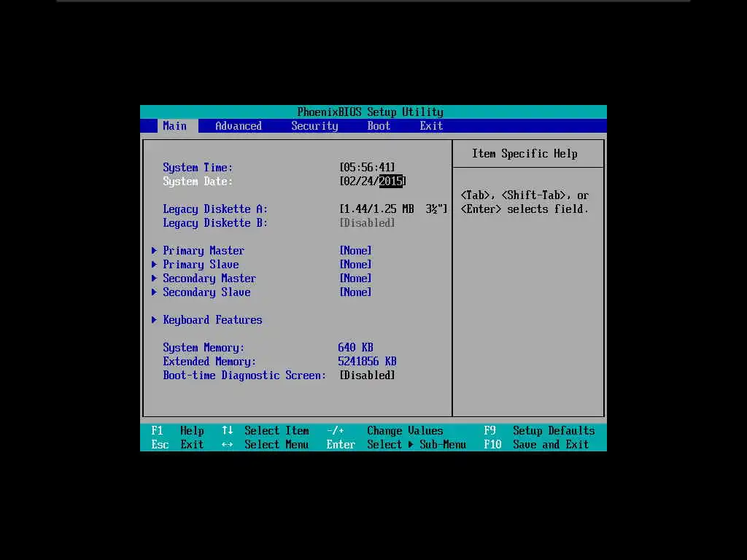Select the Secondary Slave entry
This screenshot has height=560, width=747.
206,292
